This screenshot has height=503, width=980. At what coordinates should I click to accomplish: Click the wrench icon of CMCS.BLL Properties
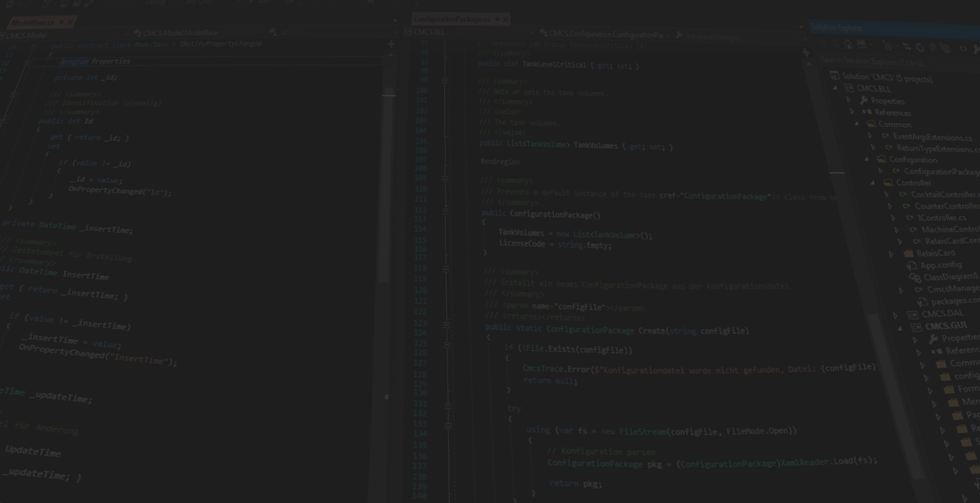click(x=864, y=100)
